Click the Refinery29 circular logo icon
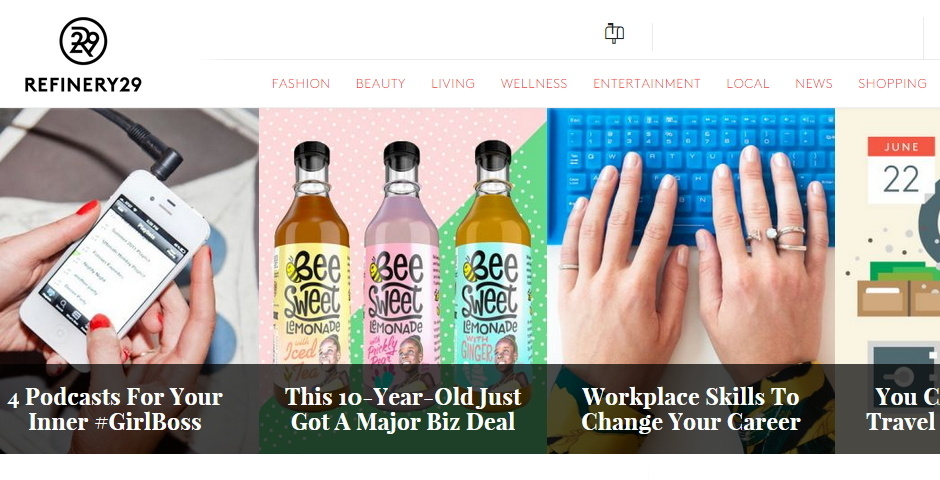The image size is (940, 480). coord(83,41)
